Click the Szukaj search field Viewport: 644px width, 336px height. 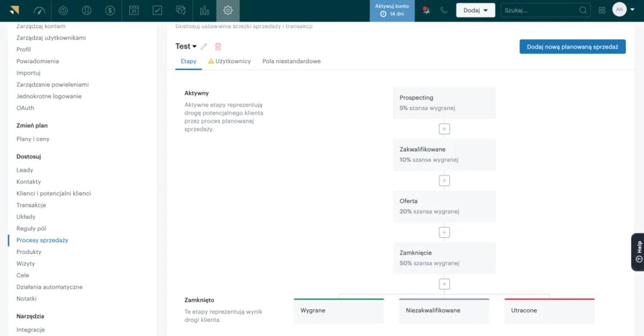[545, 10]
